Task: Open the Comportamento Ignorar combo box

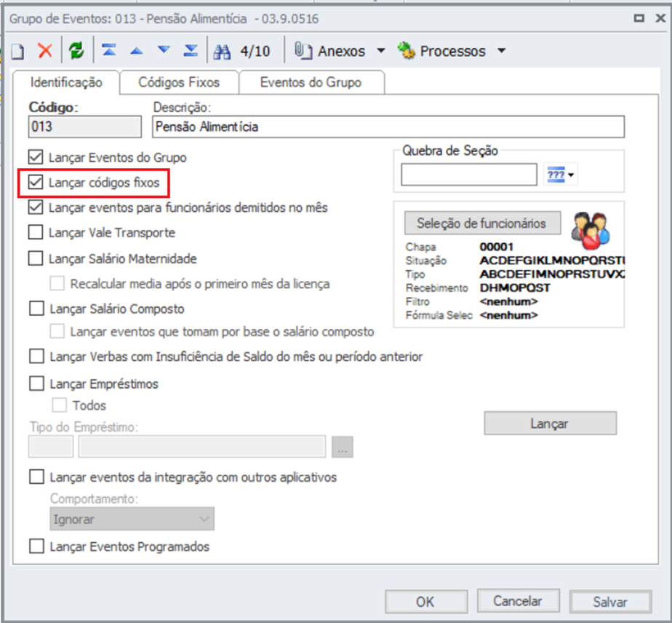Action: coord(132,519)
